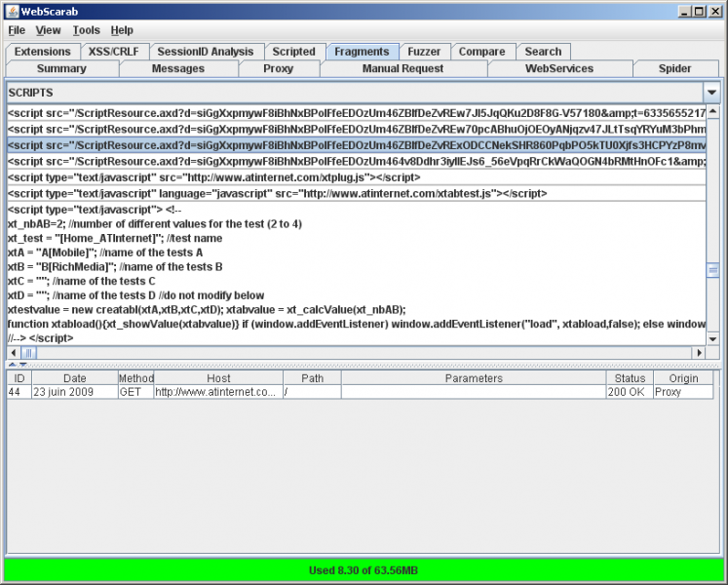The image size is (728, 585).
Task: Open the Search tab
Action: pos(543,52)
